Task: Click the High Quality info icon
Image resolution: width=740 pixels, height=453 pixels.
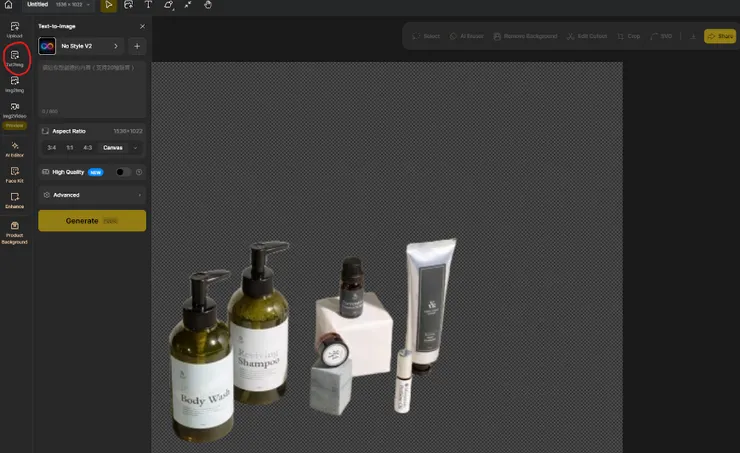Action: click(139, 172)
